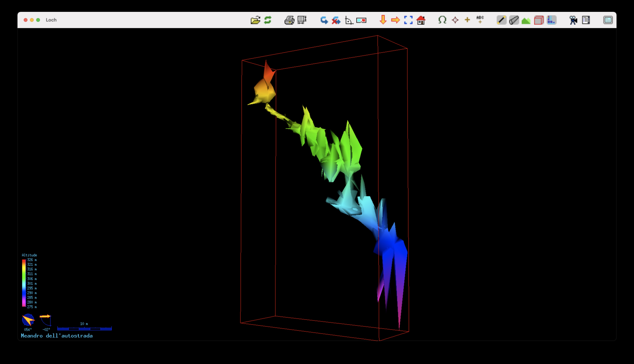Screen dimensions: 634x364
Task: Switch to plan view with down arrow
Action: click(x=383, y=20)
